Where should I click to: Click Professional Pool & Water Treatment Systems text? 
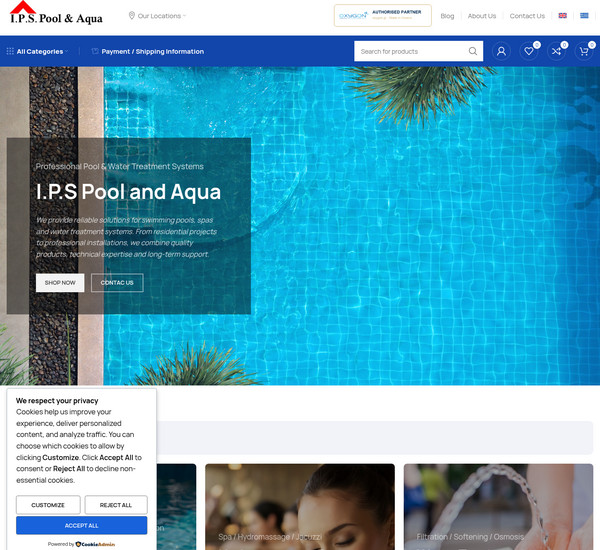(119, 166)
